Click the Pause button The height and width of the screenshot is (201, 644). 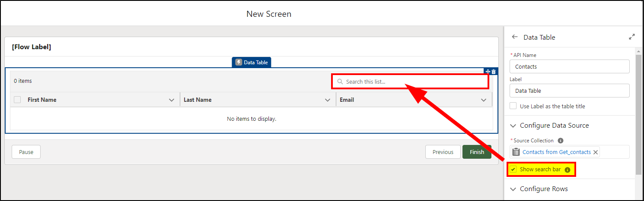(x=26, y=152)
